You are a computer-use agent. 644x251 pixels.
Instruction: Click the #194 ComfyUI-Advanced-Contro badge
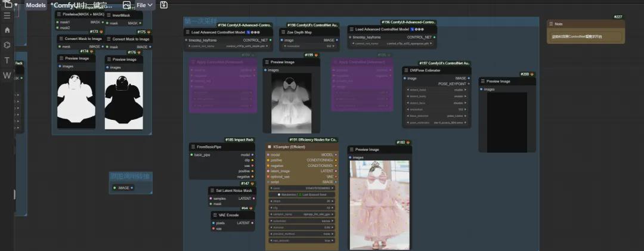(245, 25)
